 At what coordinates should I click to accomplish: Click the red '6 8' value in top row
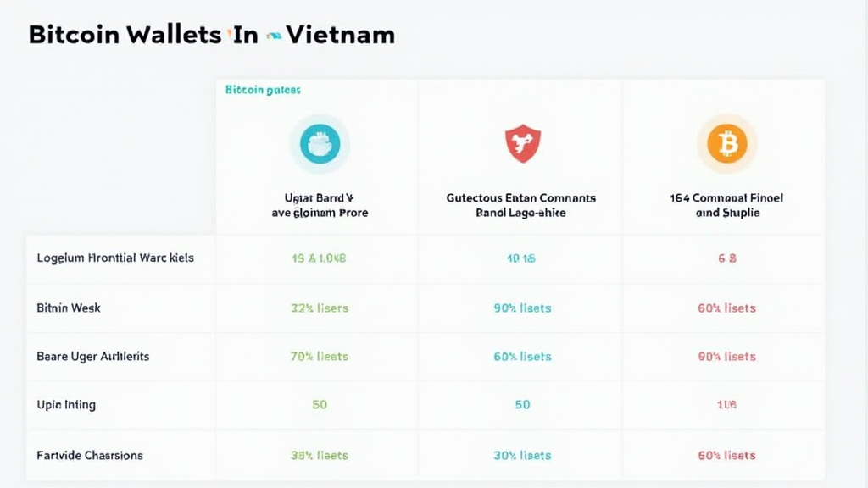726,258
